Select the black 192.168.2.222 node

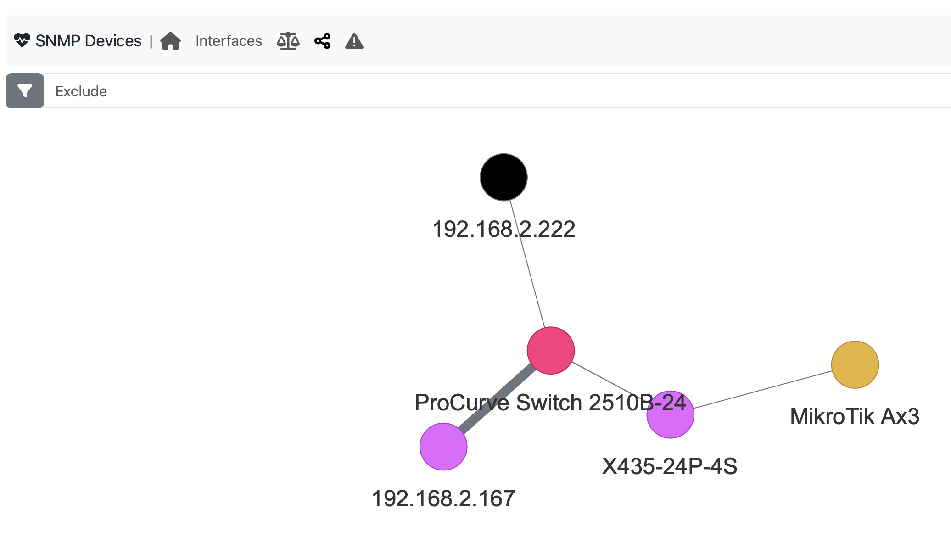pyautogui.click(x=503, y=177)
